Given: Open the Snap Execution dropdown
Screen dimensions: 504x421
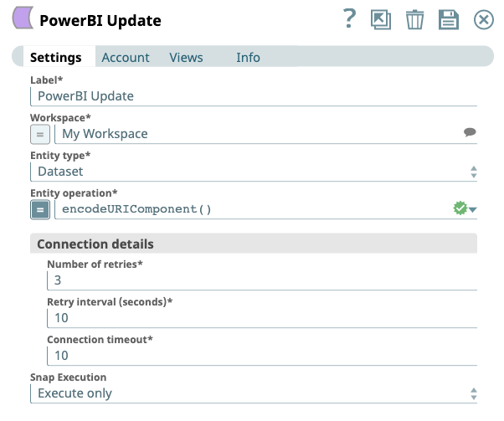Looking at the screenshot, I should click(254, 393).
